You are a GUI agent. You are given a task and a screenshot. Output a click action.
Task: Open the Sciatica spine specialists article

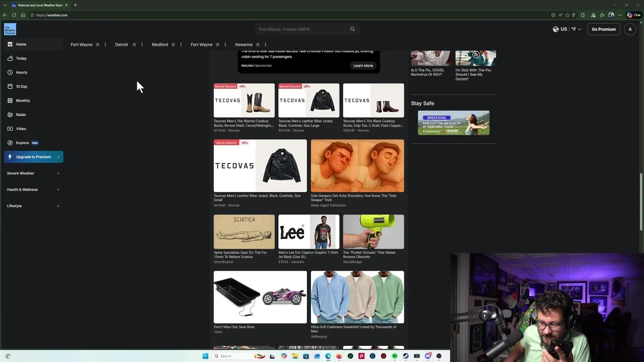coord(244,239)
